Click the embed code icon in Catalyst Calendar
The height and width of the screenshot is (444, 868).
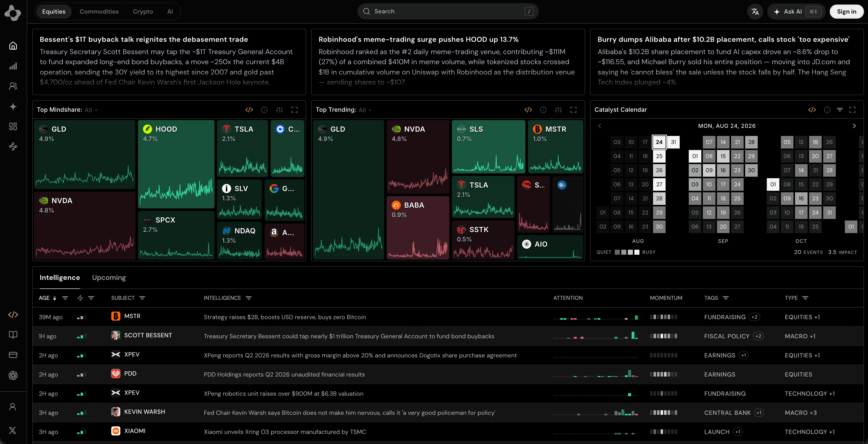pyautogui.click(x=812, y=110)
